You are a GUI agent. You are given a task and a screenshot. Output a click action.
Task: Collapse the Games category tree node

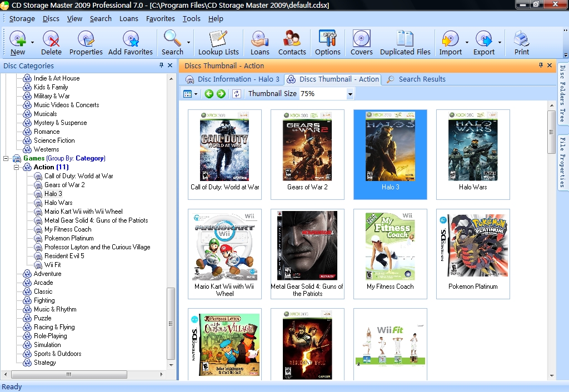pyautogui.click(x=6, y=158)
